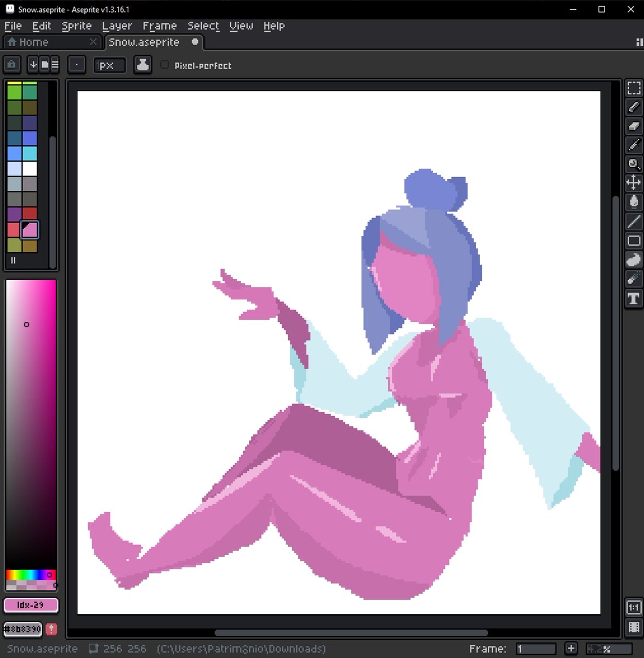
Task: Select the Eyedropper tool
Action: (x=634, y=145)
